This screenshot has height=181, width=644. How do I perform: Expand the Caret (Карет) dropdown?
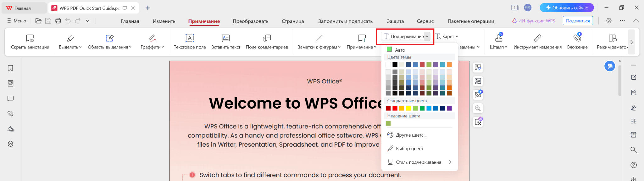click(457, 37)
